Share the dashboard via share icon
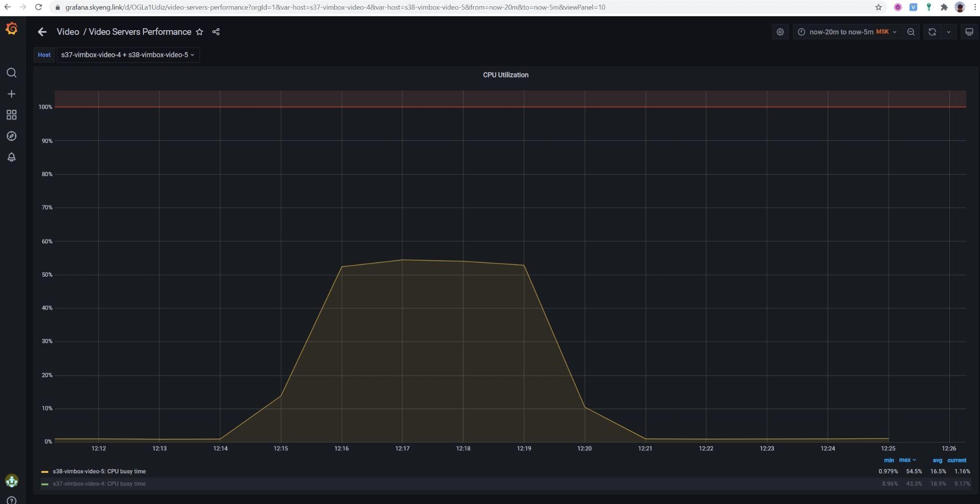The image size is (980, 504). [216, 32]
